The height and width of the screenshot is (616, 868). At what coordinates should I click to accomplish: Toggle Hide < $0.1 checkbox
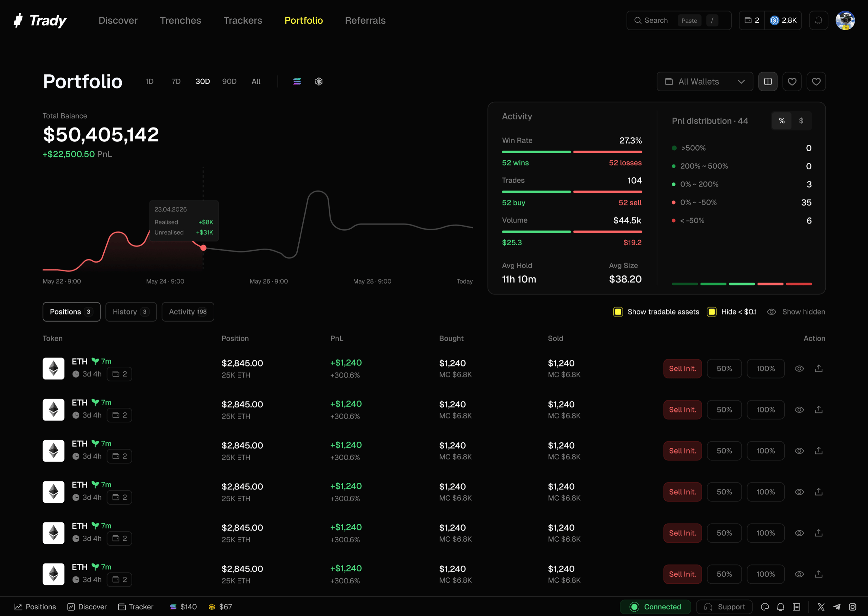[x=711, y=312]
